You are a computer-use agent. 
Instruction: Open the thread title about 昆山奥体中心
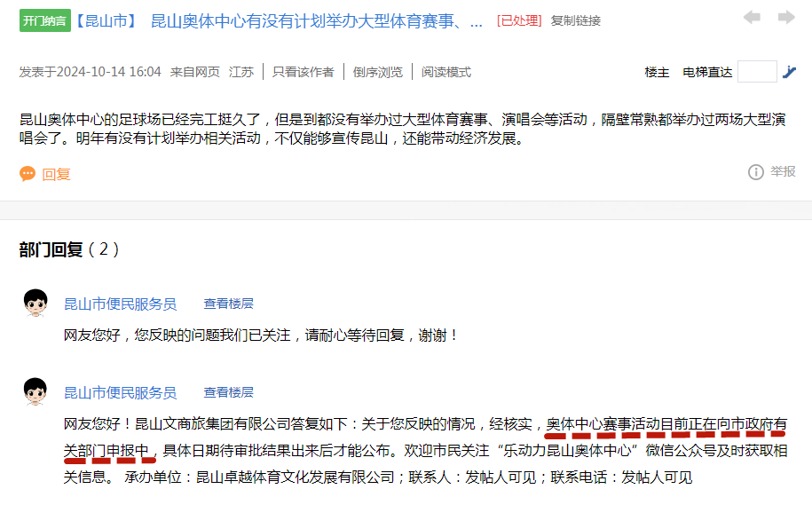click(316, 20)
